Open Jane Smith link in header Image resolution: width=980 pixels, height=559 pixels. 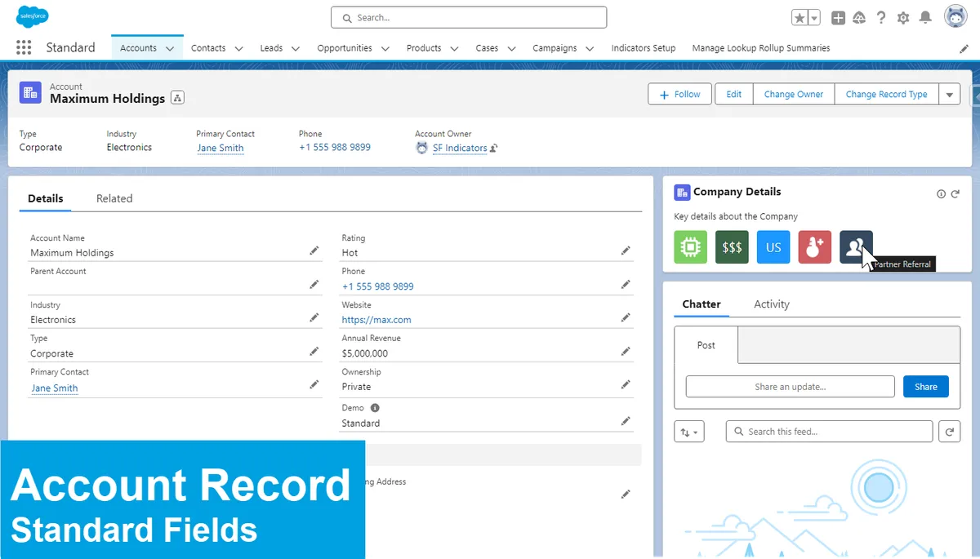[220, 149]
